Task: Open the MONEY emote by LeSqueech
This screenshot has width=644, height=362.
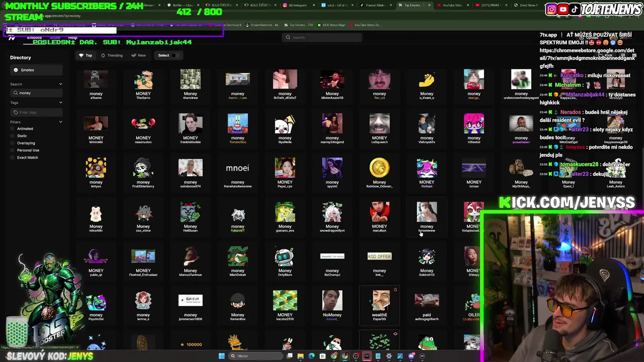Action: 379,128
